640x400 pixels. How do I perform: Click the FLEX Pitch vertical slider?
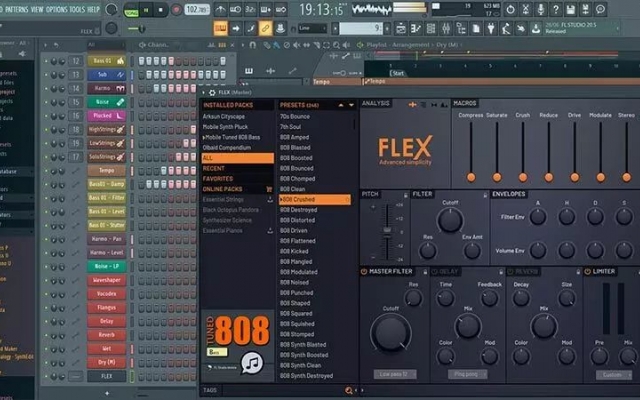pos(387,232)
